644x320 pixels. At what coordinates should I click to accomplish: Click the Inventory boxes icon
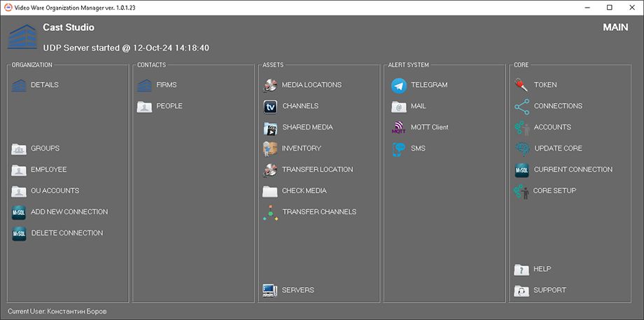269,148
